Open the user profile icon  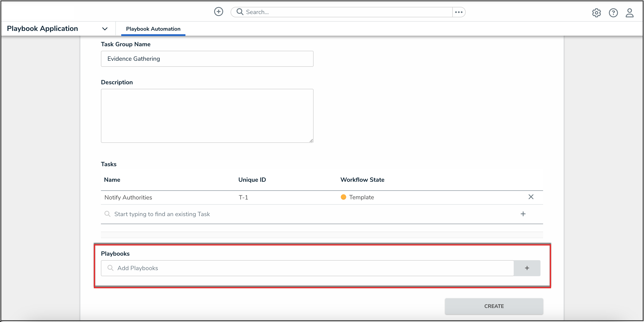tap(630, 13)
